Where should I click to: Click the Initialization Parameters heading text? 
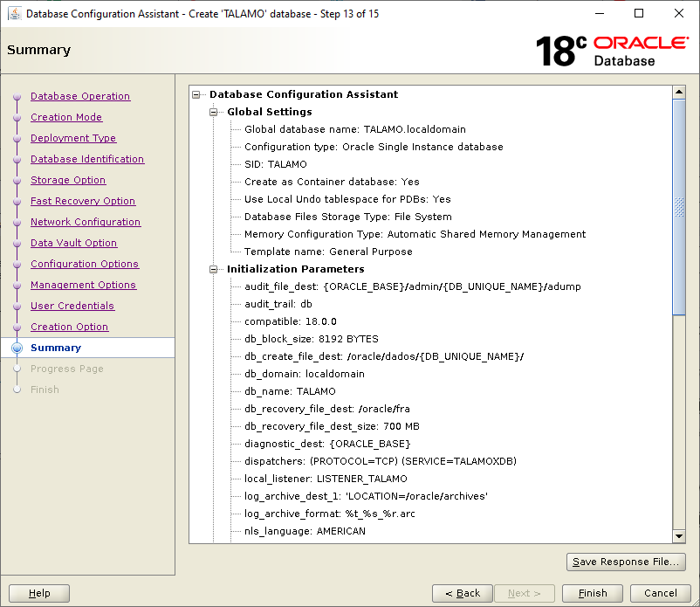pos(296,269)
